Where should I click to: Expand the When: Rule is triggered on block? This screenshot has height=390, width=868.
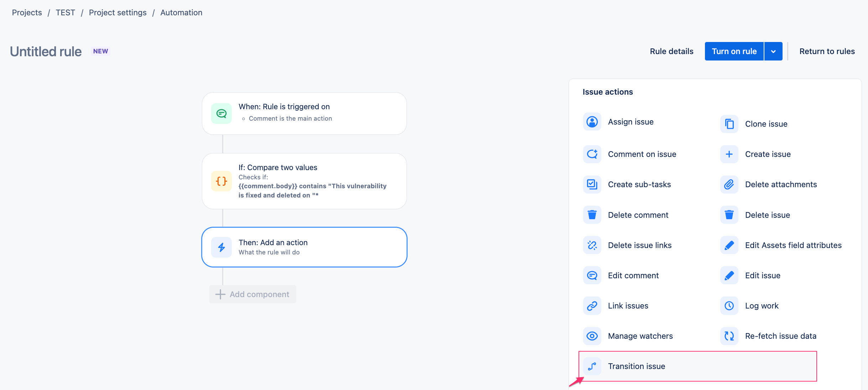coord(304,113)
